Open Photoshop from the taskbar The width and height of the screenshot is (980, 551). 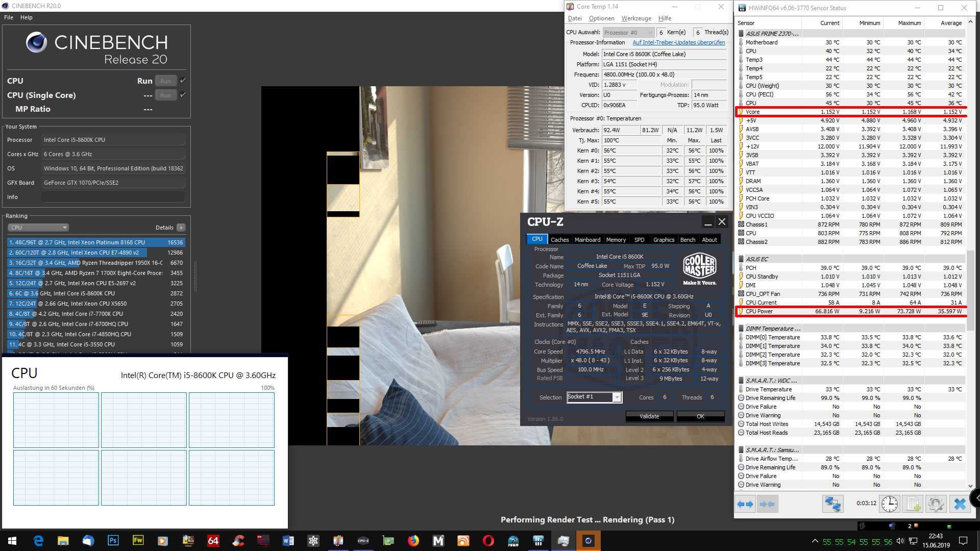tap(113, 541)
